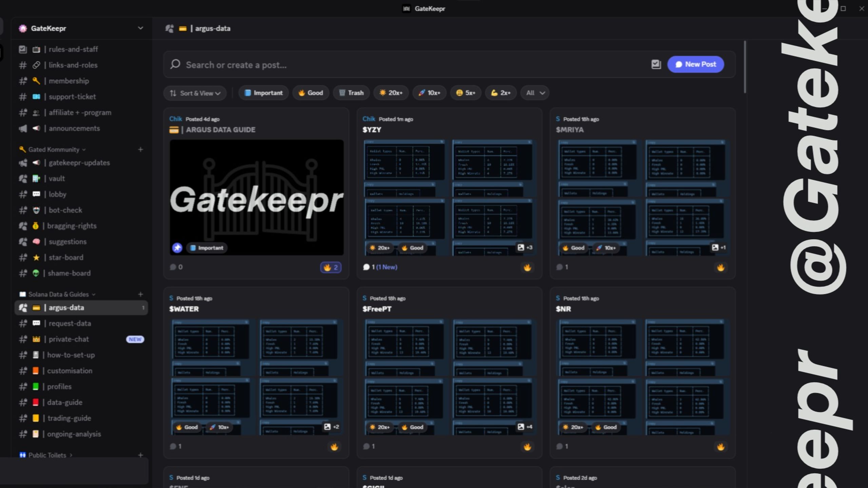868x488 pixels.
Task: React with fire on $MRIYA post
Action: coord(720,267)
